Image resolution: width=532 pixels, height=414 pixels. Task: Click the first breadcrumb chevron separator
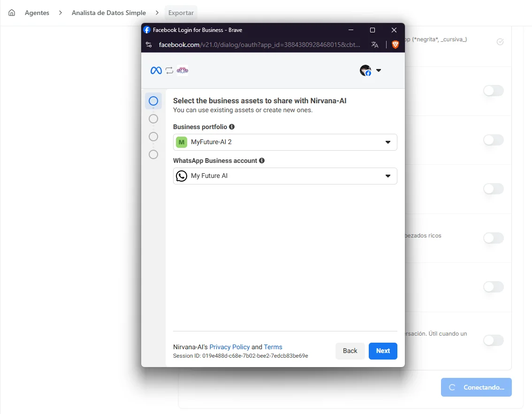click(61, 13)
